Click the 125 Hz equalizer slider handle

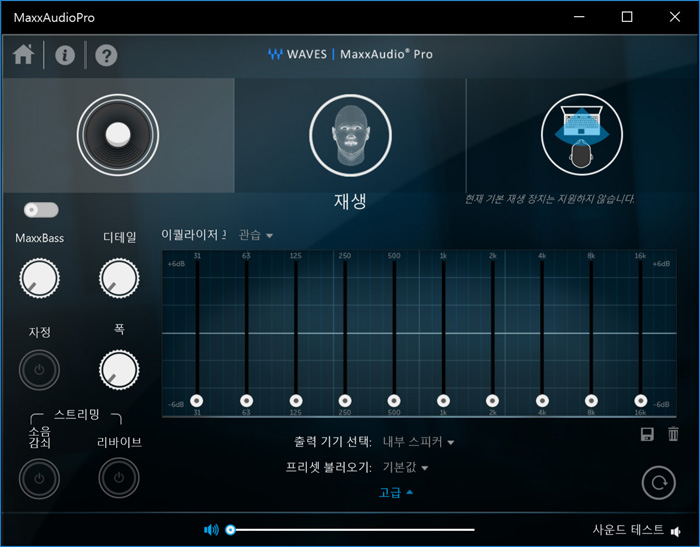pyautogui.click(x=296, y=401)
